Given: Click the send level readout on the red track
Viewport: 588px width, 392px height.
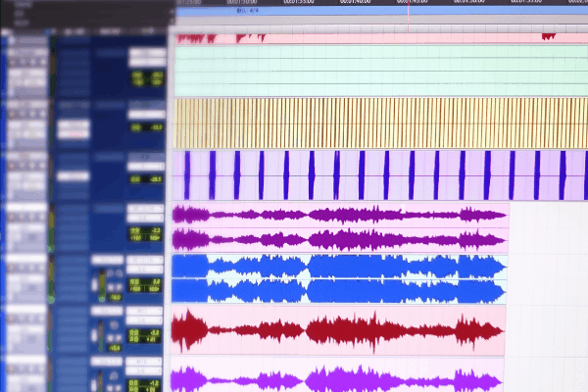Looking at the screenshot, I should point(115,348).
